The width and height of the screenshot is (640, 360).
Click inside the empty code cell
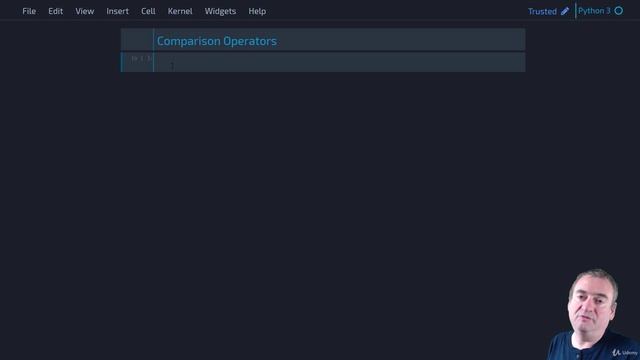click(x=339, y=62)
